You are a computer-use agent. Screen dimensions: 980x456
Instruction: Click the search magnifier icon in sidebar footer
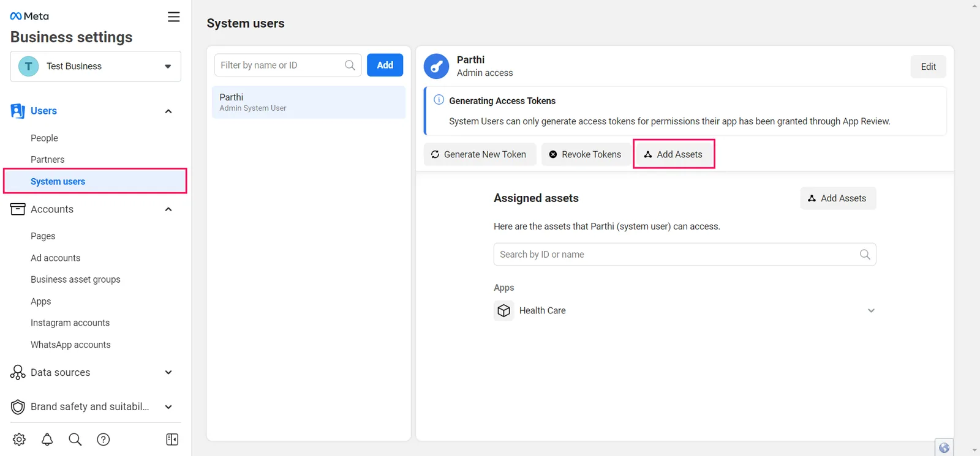[75, 439]
